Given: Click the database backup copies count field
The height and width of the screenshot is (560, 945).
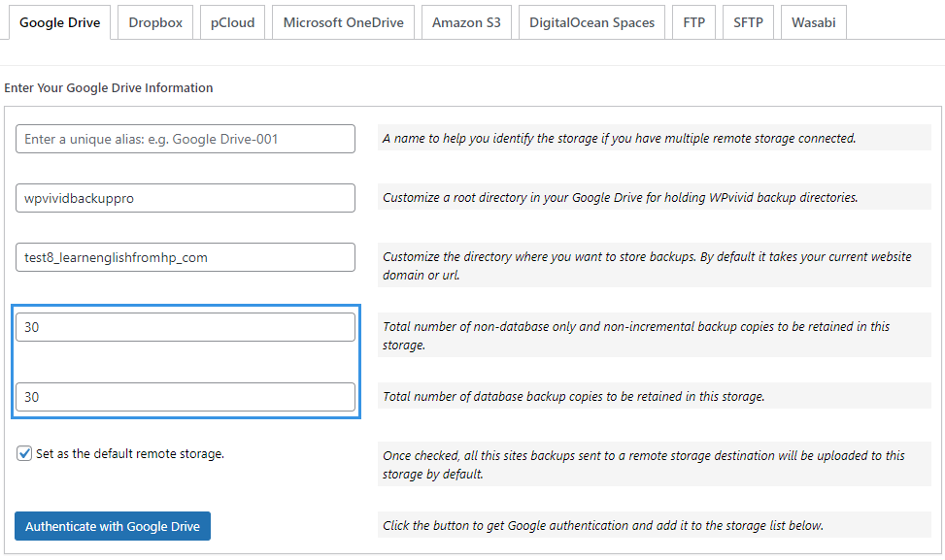Looking at the screenshot, I should click(186, 397).
